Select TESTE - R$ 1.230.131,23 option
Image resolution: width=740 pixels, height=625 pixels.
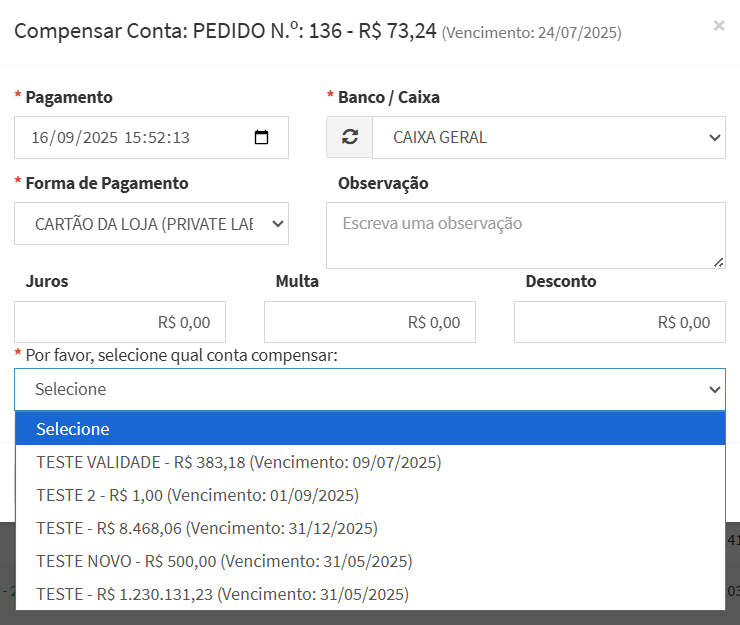[222, 594]
